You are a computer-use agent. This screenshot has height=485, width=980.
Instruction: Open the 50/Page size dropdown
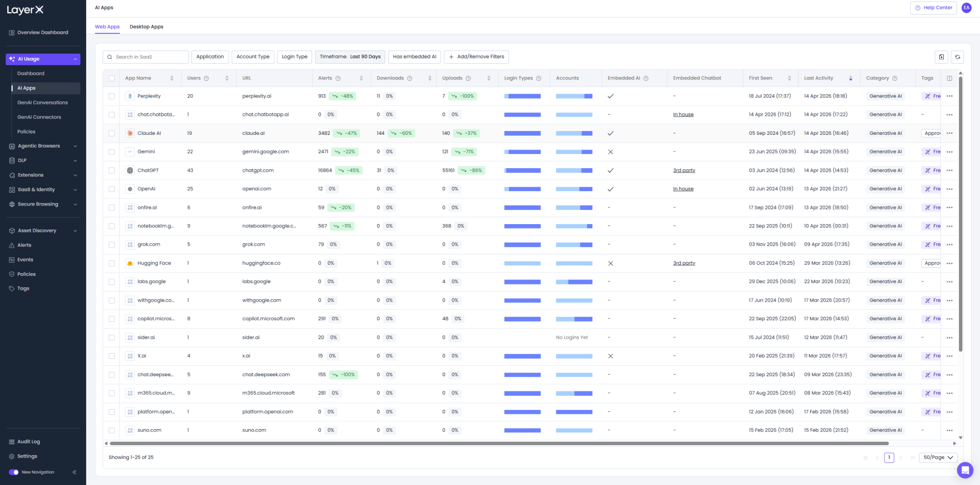(x=938, y=458)
